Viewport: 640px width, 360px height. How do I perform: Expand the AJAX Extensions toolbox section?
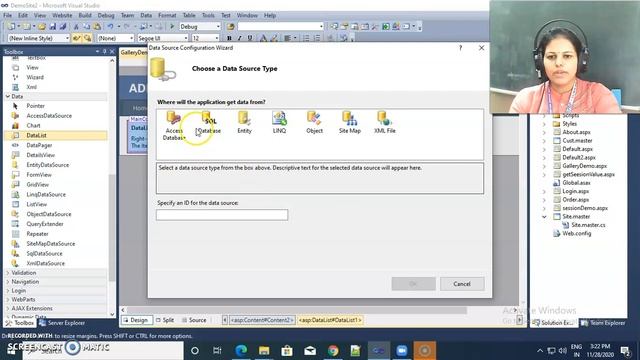(x=8, y=308)
